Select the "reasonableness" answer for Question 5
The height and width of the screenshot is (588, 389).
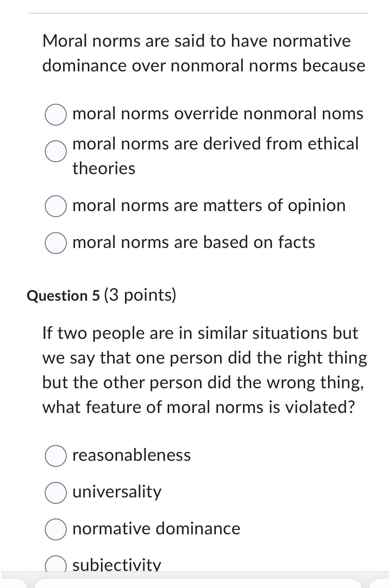[x=56, y=455]
